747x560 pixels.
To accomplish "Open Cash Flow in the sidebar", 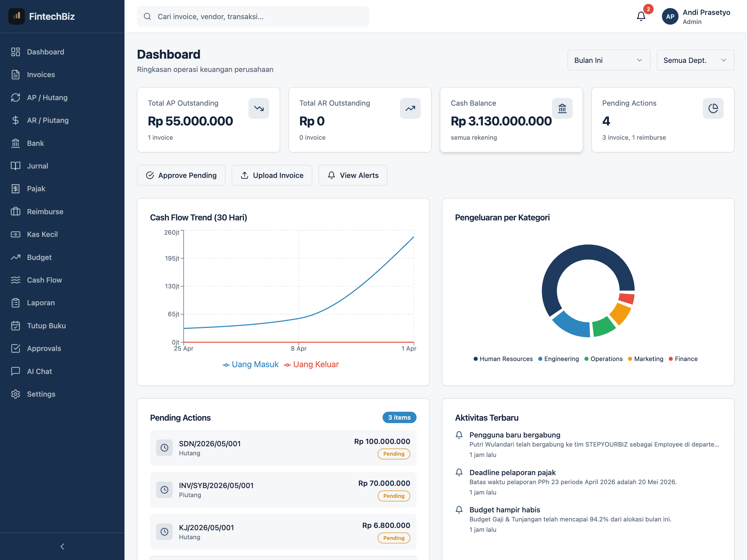I will pos(62,280).
